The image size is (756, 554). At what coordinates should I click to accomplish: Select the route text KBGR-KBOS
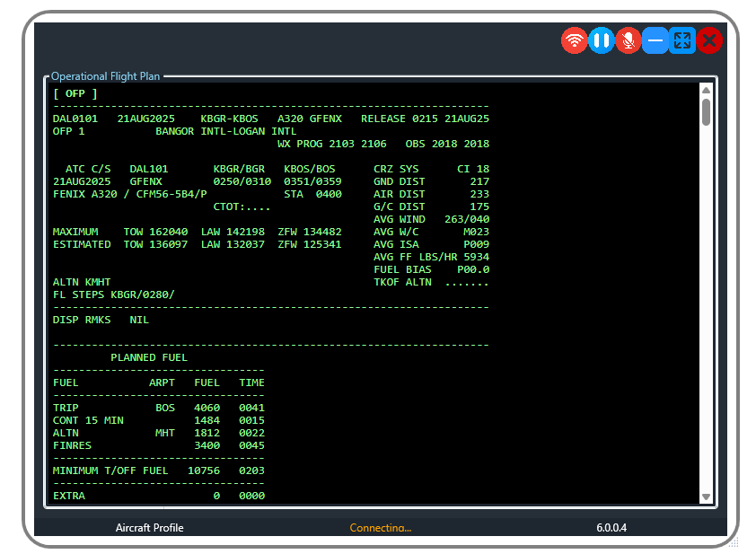tap(230, 119)
